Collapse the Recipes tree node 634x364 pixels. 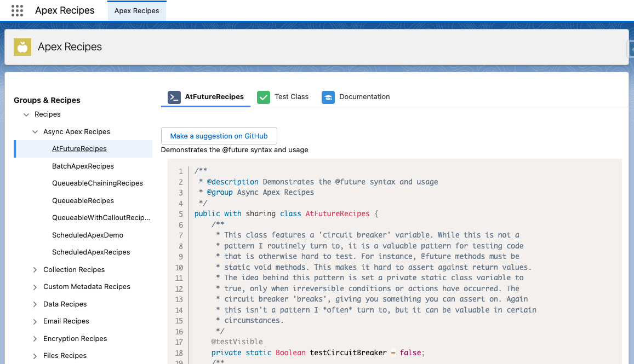(x=26, y=115)
